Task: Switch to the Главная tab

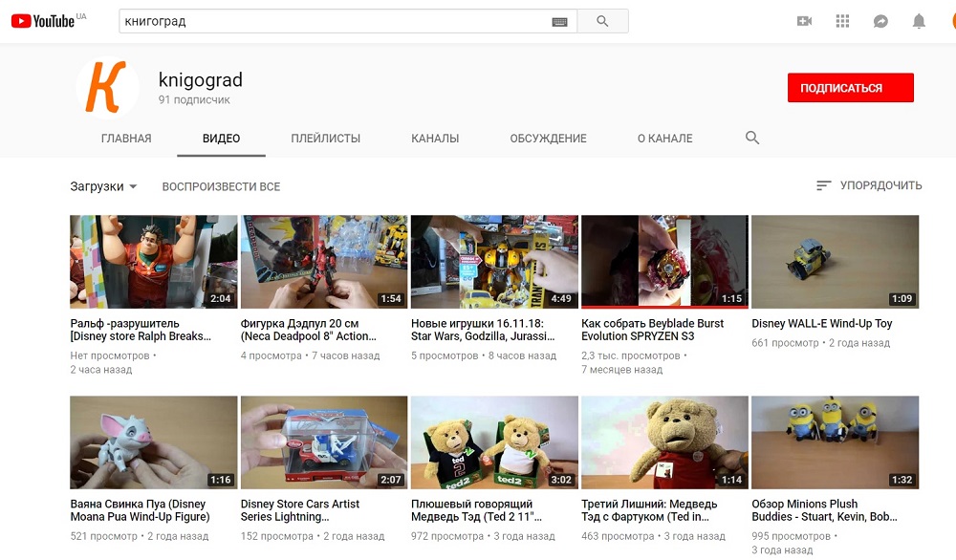Action: click(x=126, y=139)
